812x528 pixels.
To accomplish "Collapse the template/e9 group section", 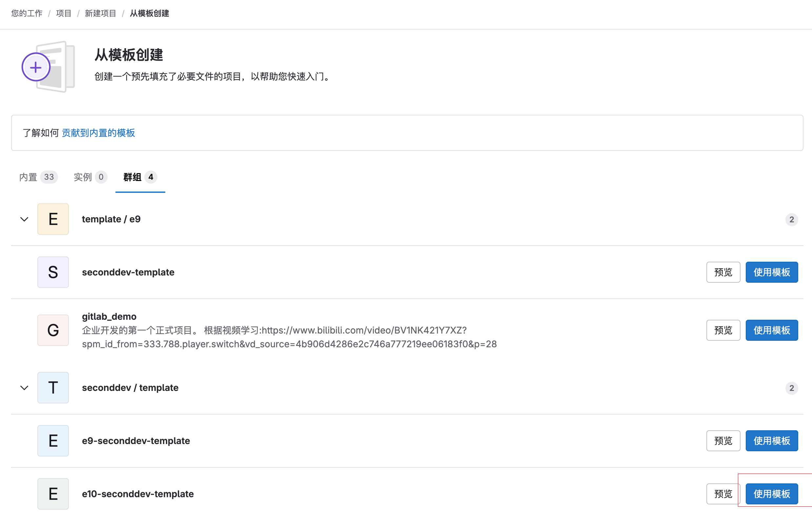I will pyautogui.click(x=24, y=219).
